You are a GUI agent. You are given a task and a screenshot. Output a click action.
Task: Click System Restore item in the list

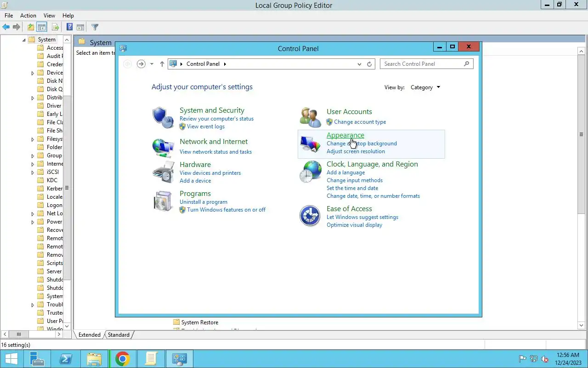click(x=196, y=322)
